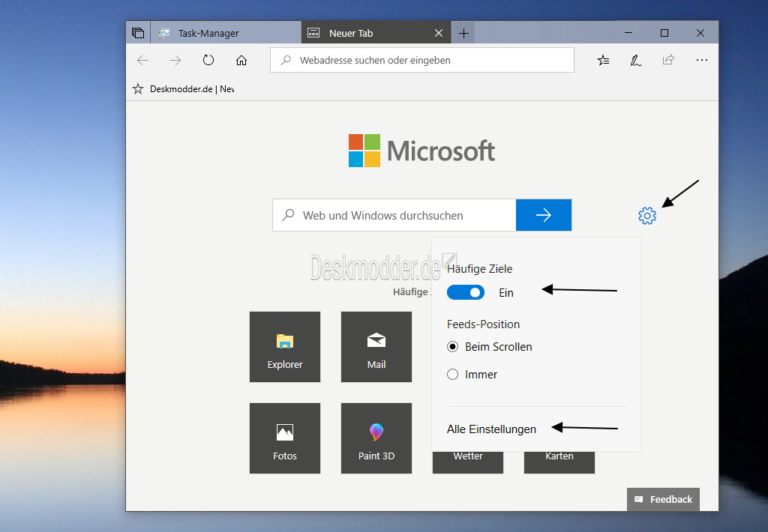Share this page via share icon
This screenshot has height=532, width=768.
[x=668, y=60]
